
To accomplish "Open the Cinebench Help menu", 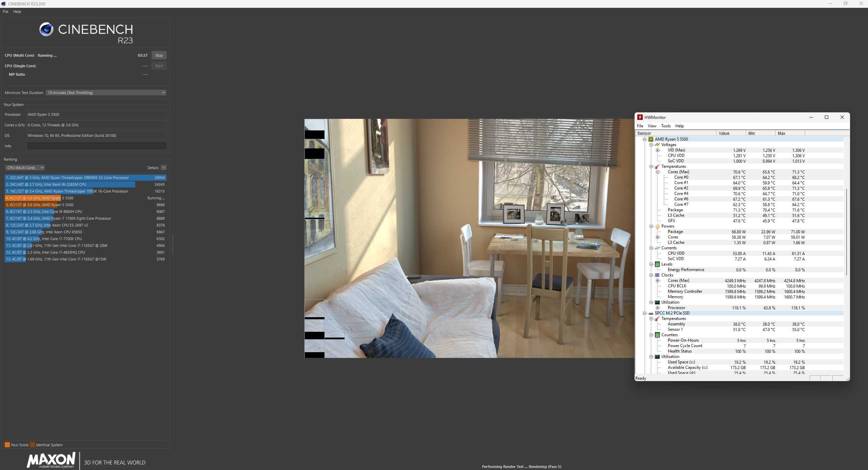I will pyautogui.click(x=17, y=12).
